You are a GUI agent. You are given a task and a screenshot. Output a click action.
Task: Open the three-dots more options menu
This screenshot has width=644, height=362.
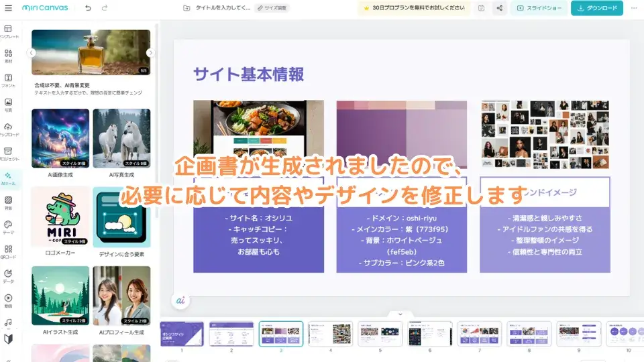[x=634, y=8]
